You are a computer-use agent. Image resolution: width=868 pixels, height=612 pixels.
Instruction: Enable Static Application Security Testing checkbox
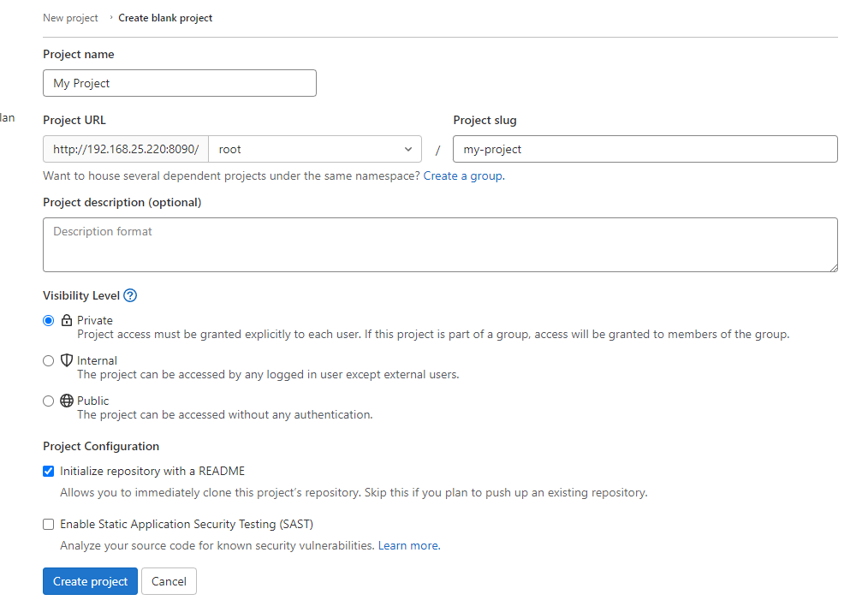[49, 524]
